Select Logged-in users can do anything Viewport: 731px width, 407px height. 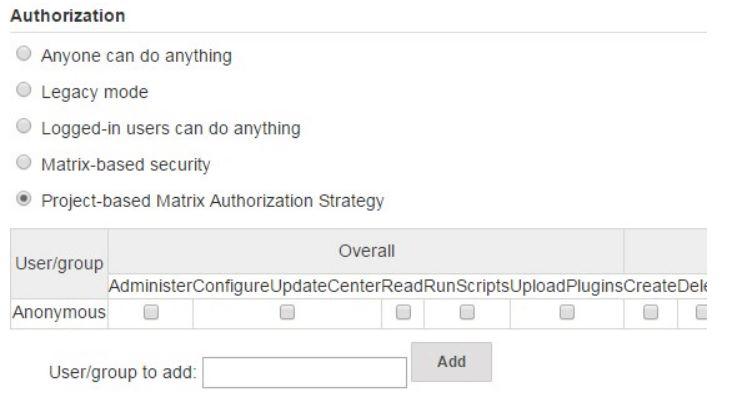click(24, 128)
